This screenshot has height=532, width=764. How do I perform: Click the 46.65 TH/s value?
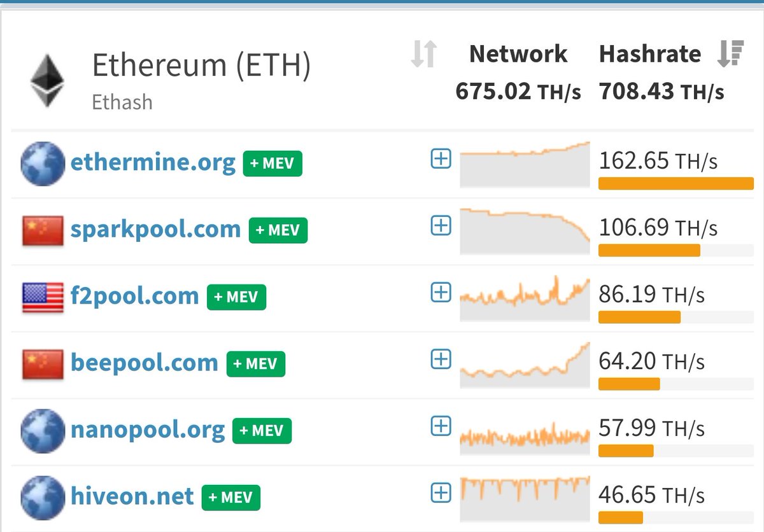point(651,494)
